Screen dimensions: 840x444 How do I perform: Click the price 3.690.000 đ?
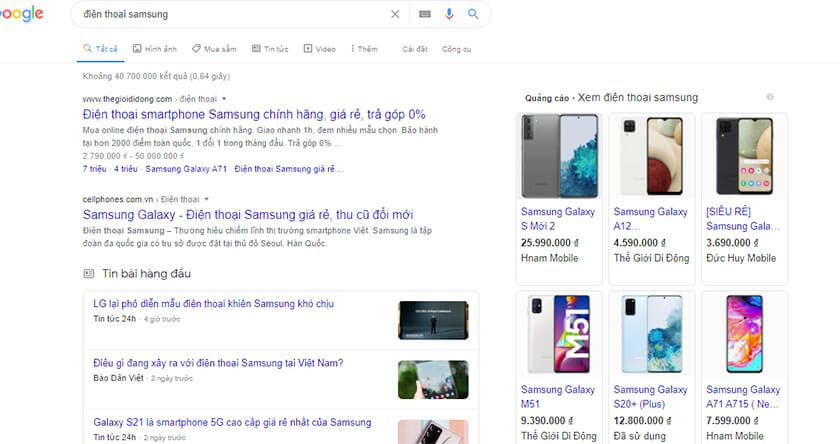[732, 243]
